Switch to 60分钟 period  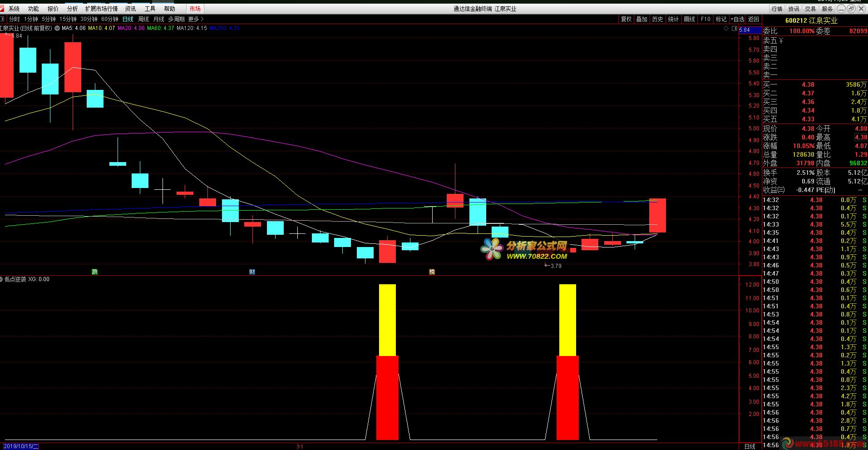tap(110, 19)
